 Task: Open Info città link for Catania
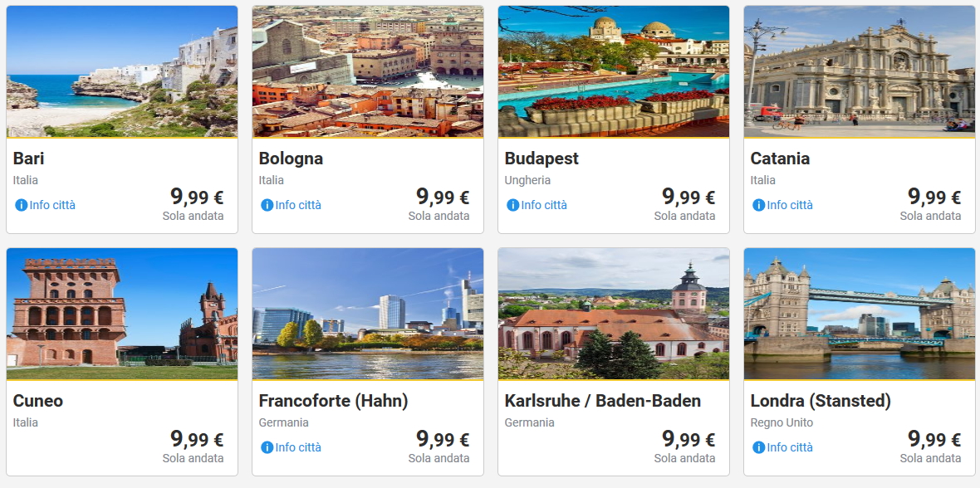pos(790,205)
